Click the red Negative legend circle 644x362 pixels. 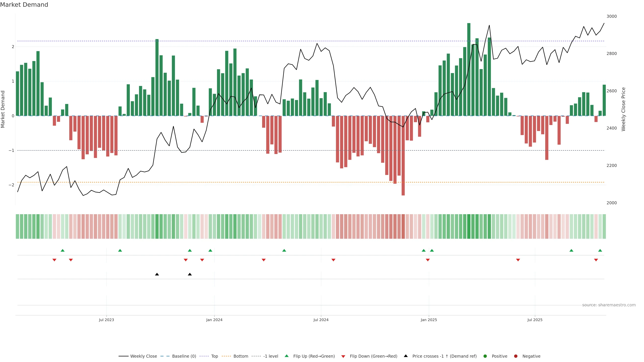point(516,356)
